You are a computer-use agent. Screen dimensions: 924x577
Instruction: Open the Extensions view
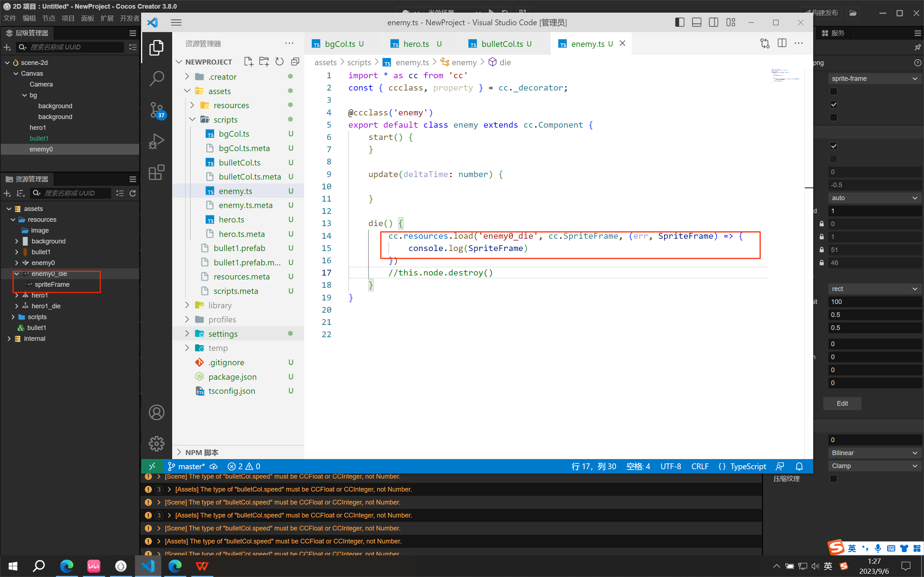157,172
